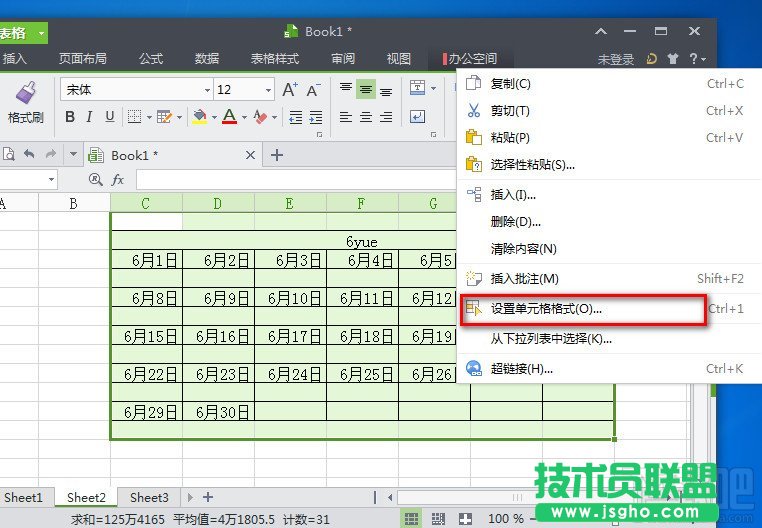Open the fill color dropdown arrow
Screen dimensions: 762x528
click(x=214, y=117)
